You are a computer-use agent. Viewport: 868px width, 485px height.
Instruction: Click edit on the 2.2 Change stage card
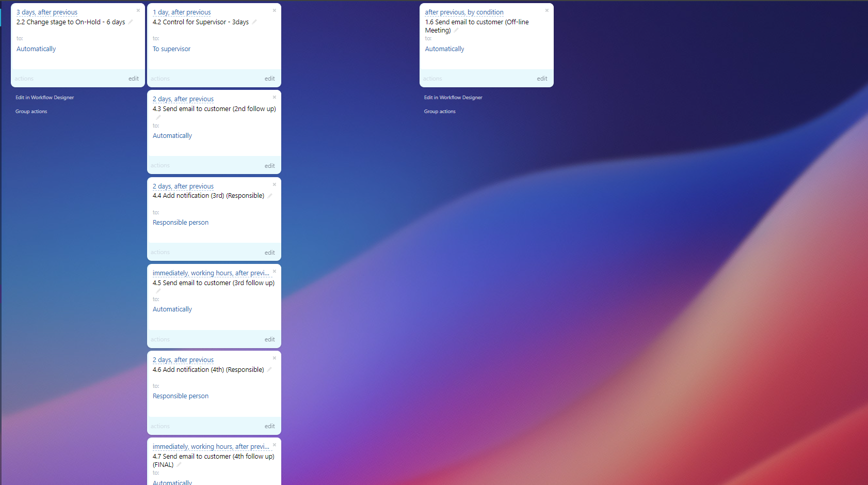click(x=133, y=79)
